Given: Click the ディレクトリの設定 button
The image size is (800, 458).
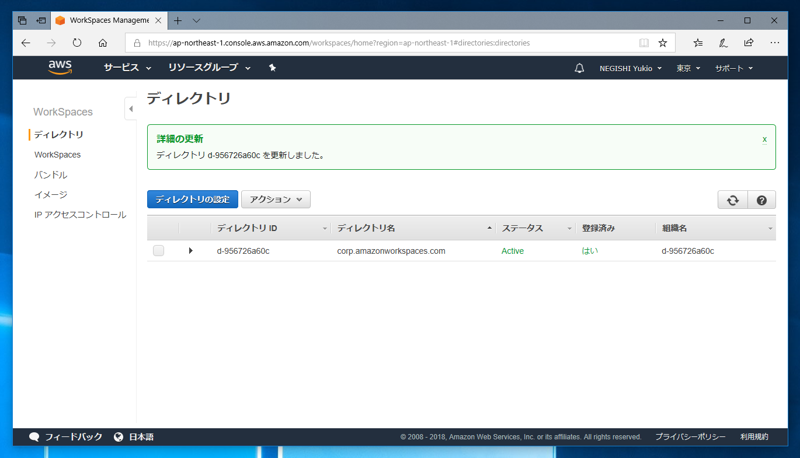Looking at the screenshot, I should click(192, 199).
